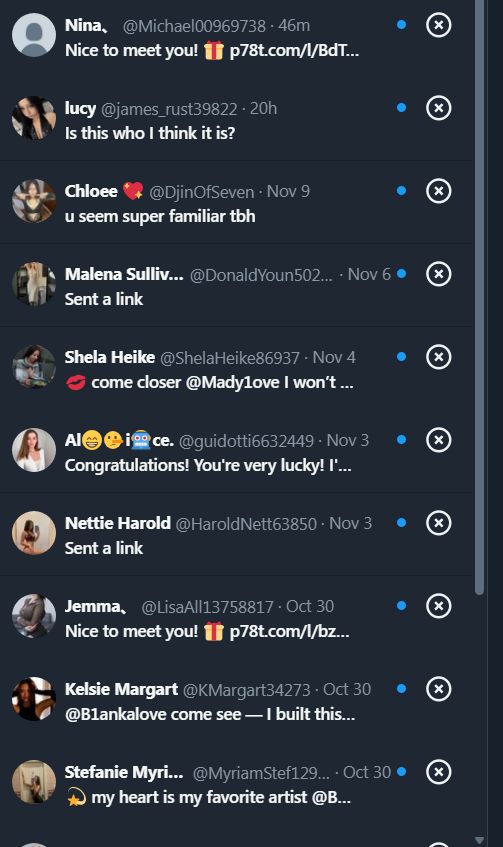Dismiss the message request from Nina
The width and height of the screenshot is (503, 847).
439,25
